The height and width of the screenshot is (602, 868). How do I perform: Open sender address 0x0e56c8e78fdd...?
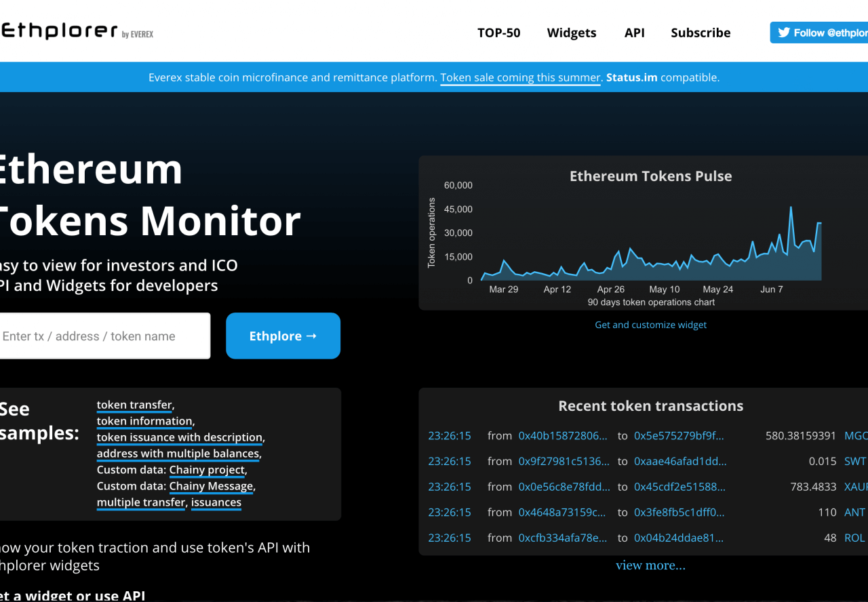tap(564, 487)
